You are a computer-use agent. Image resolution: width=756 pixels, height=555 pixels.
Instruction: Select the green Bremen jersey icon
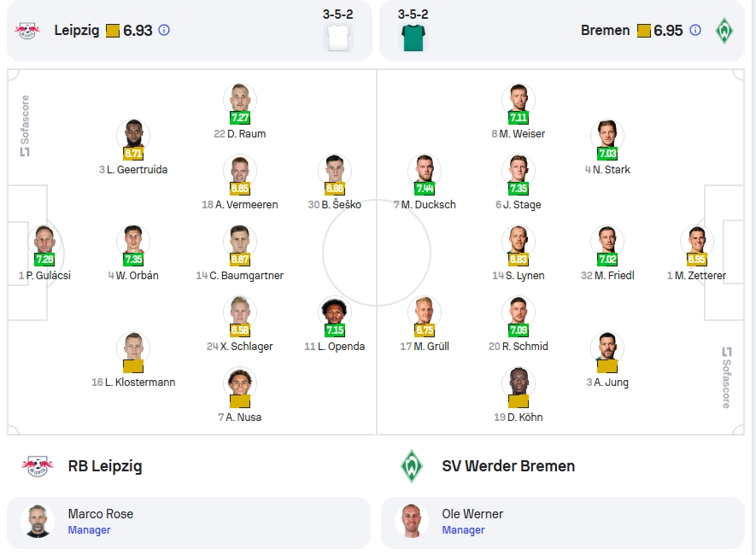pyautogui.click(x=413, y=38)
